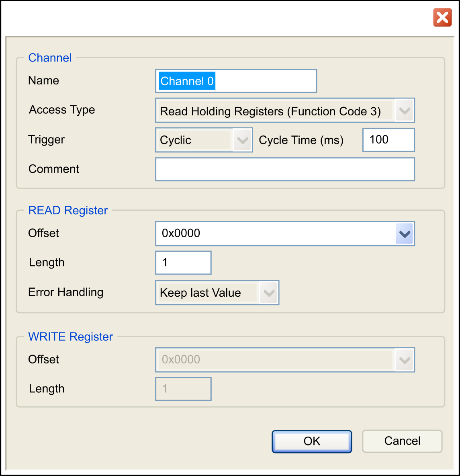This screenshot has height=476, width=460.
Task: Select the Keep last Value option text
Action: (200, 293)
